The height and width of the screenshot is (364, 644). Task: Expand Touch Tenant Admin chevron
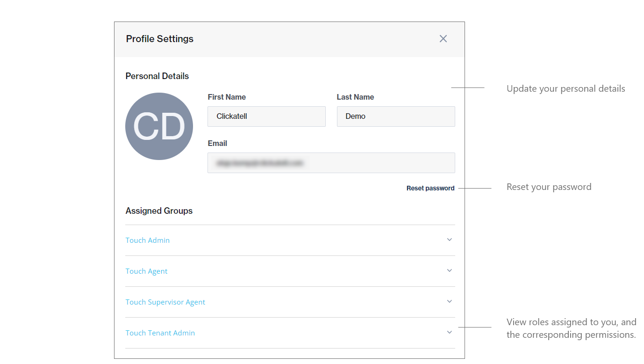tap(449, 333)
